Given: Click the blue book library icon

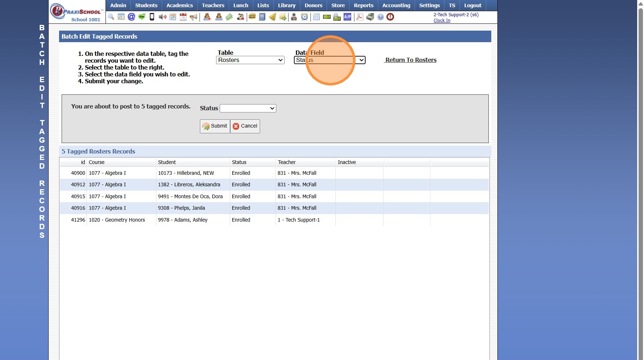Looking at the screenshot, I should pyautogui.click(x=262, y=17).
